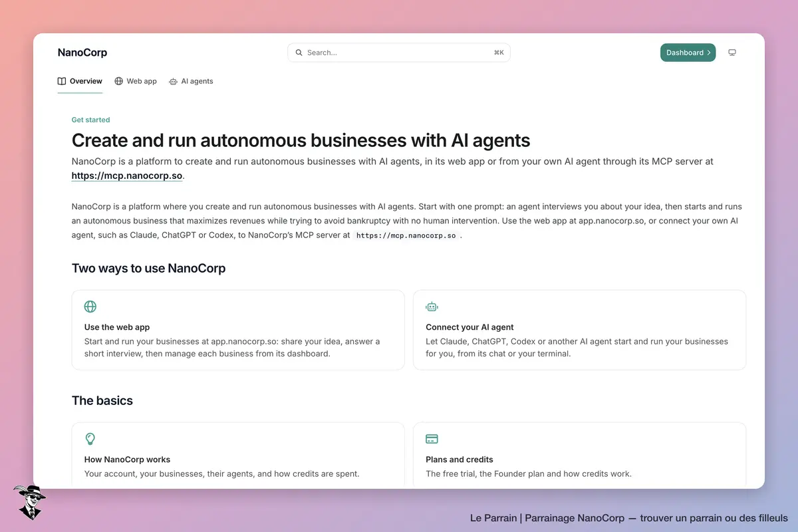Image resolution: width=798 pixels, height=532 pixels.
Task: Click the credit card icon for Plans and credits
Action: coord(432,439)
